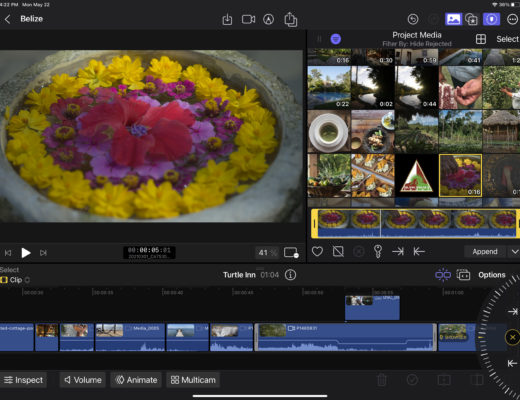The width and height of the screenshot is (520, 400).
Task: Select the pier dock timeline clip
Action: coord(187,337)
